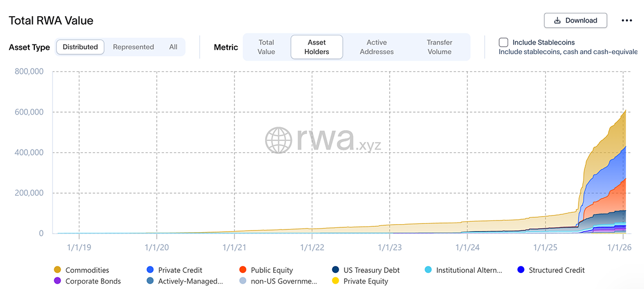
Task: Switch metric to Active Addresses
Action: pos(376,47)
